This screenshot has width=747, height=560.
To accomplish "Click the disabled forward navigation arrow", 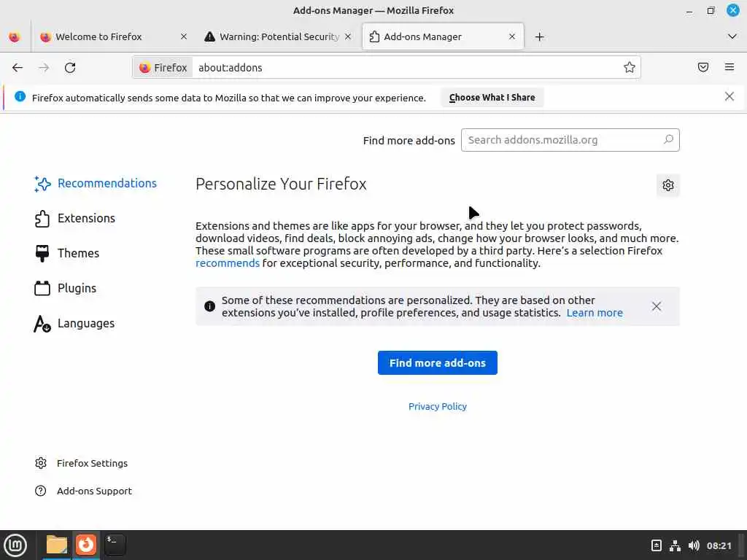I will point(44,68).
